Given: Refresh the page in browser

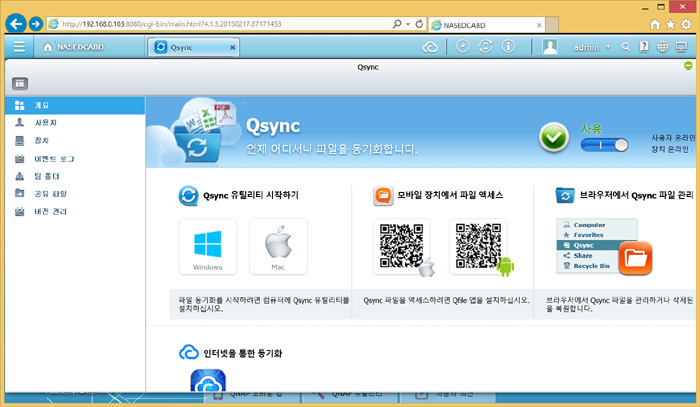Looking at the screenshot, I should tap(419, 24).
